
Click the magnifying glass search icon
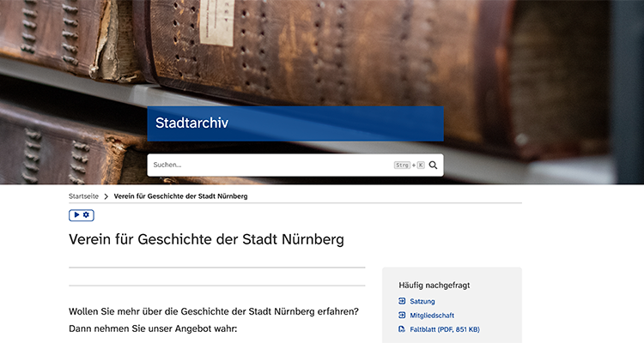click(x=433, y=165)
